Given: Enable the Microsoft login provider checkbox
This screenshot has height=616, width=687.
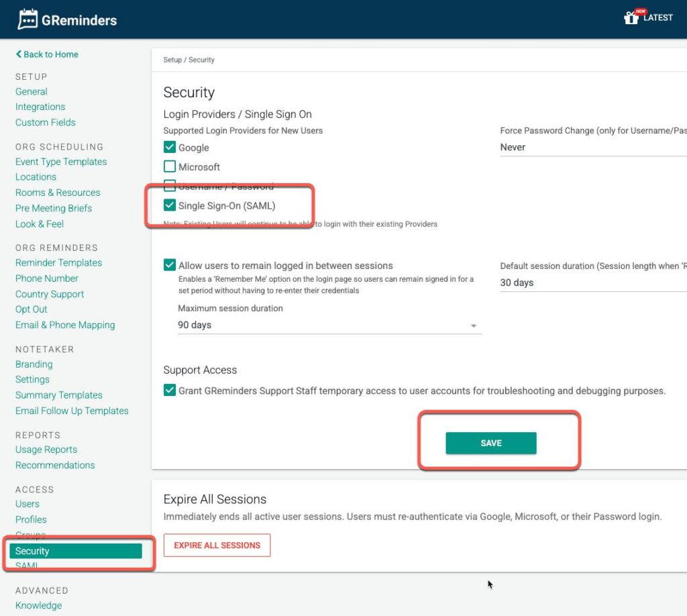Looking at the screenshot, I should pos(170,167).
